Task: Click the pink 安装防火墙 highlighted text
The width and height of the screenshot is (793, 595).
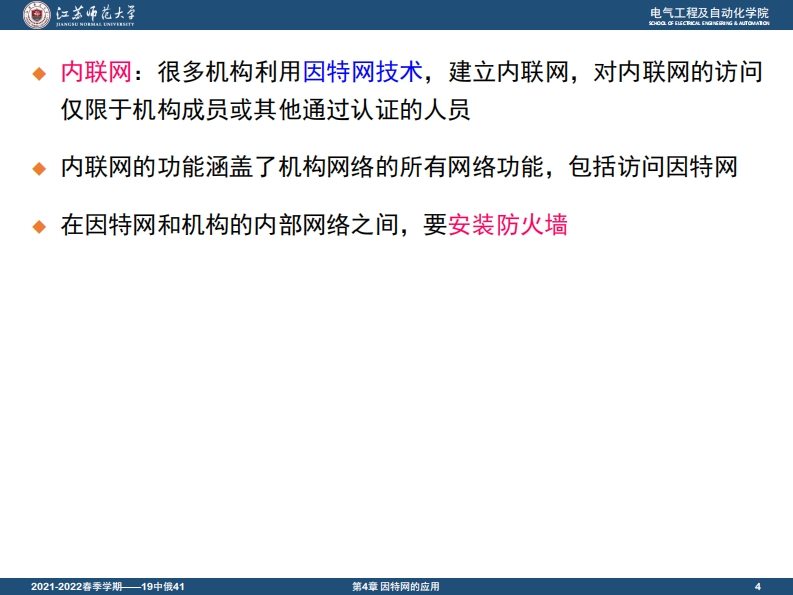Action: point(508,226)
